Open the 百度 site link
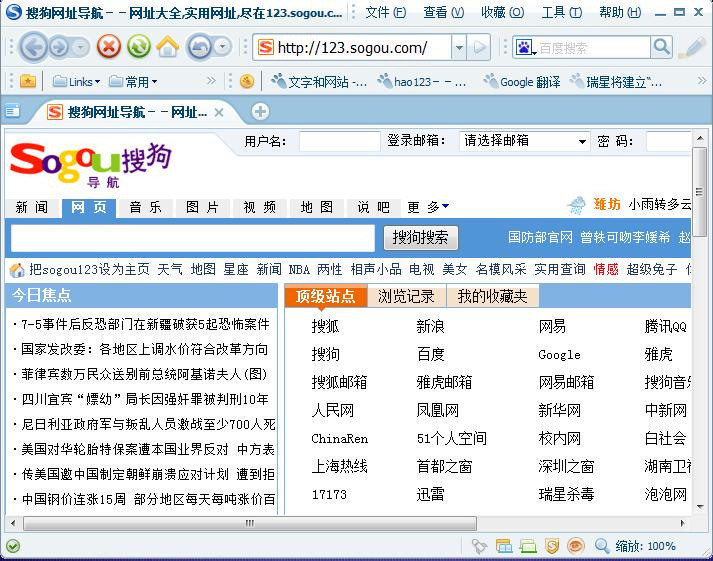 click(431, 354)
